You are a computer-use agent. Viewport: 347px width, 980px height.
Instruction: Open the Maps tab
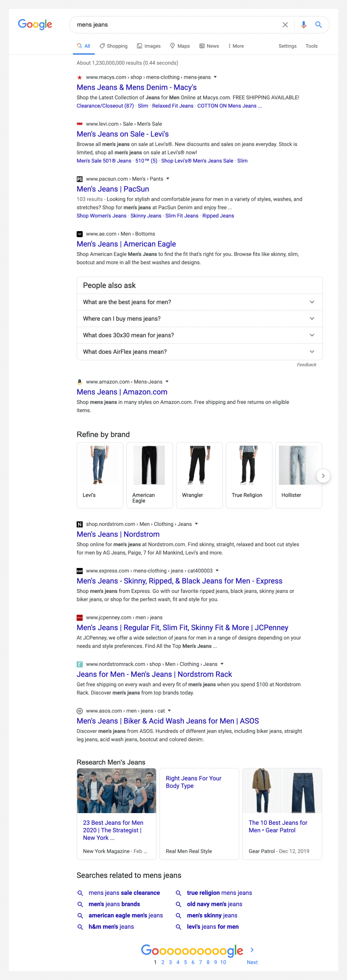click(x=180, y=46)
